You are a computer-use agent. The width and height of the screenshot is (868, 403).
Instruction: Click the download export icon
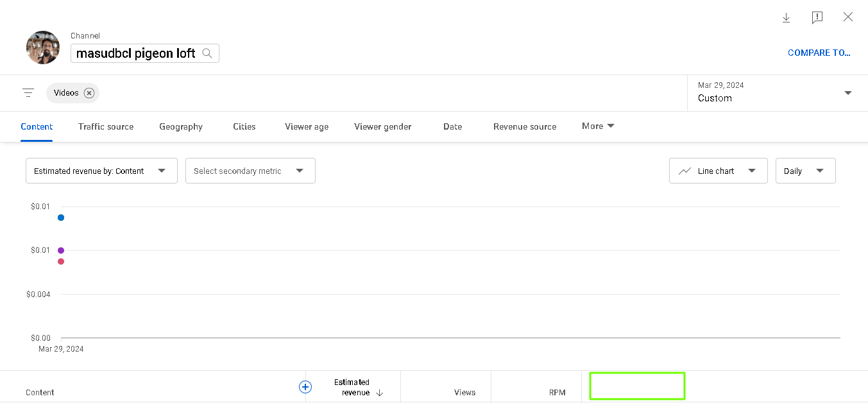(786, 18)
